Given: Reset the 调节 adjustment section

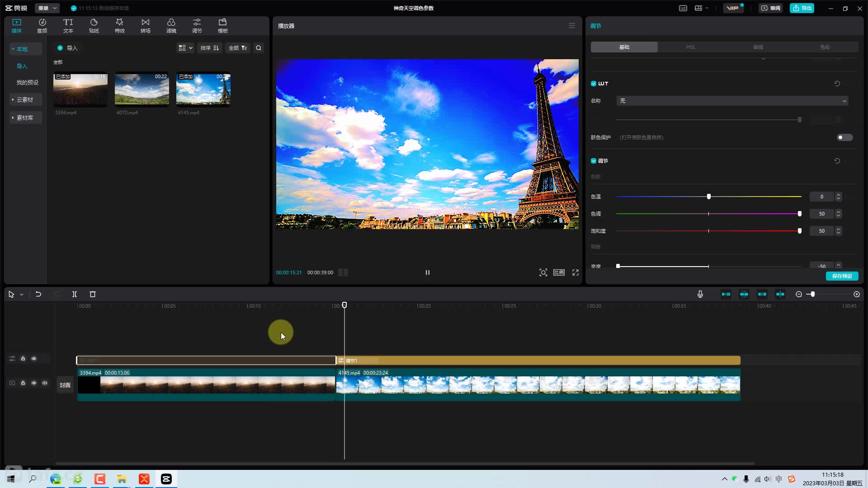Looking at the screenshot, I should click(x=837, y=161).
